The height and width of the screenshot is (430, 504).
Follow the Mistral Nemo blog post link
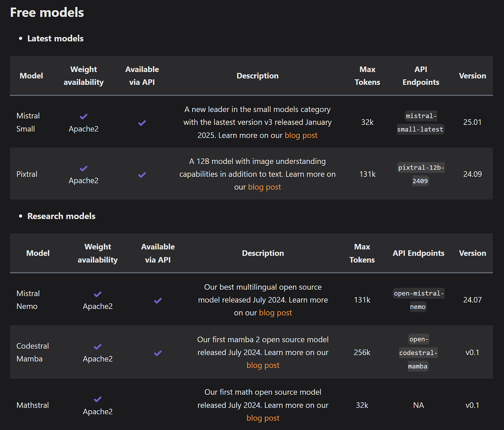click(275, 313)
